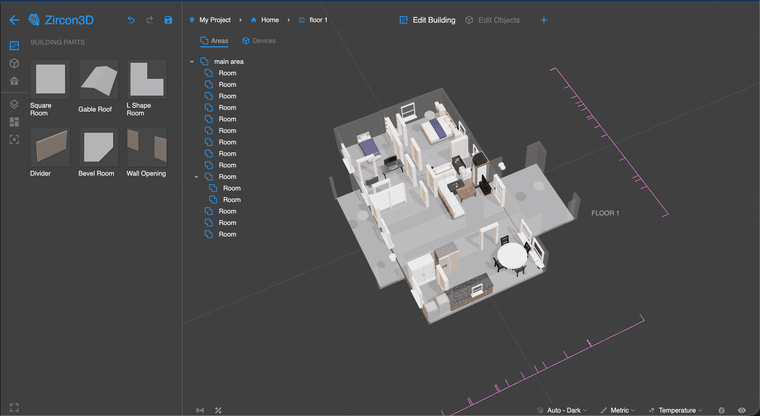Click the redo icon
Viewport: 760px width, 416px height.
tap(149, 20)
